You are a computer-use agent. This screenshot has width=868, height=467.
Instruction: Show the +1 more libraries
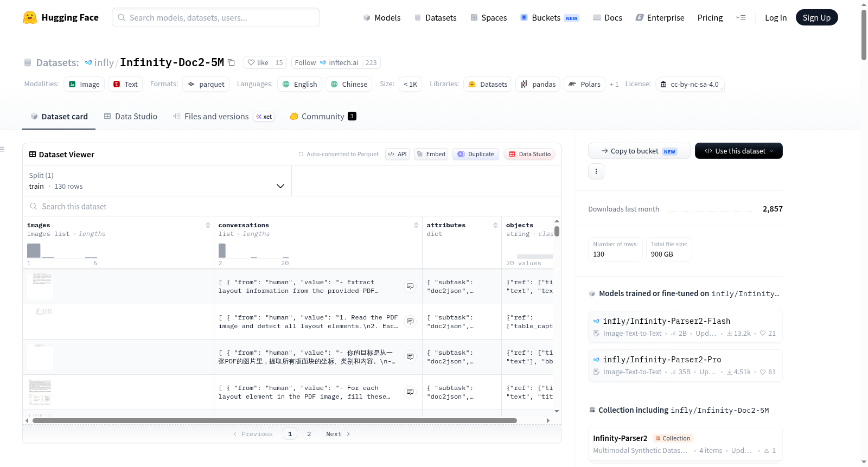tap(614, 84)
